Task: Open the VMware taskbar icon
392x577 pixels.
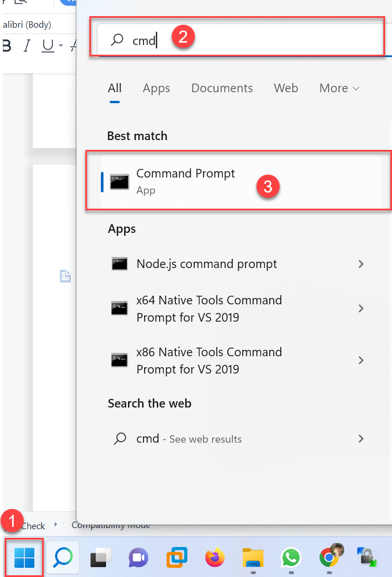Action: [176, 557]
